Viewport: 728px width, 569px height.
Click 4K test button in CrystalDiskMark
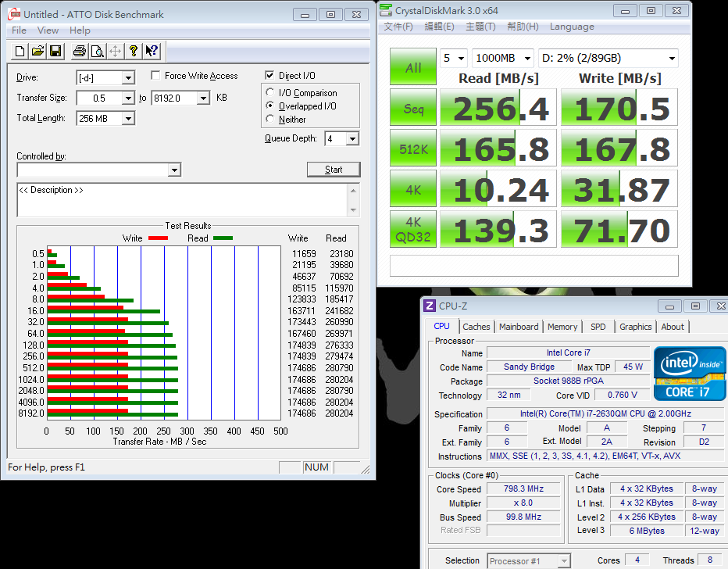tap(413, 188)
